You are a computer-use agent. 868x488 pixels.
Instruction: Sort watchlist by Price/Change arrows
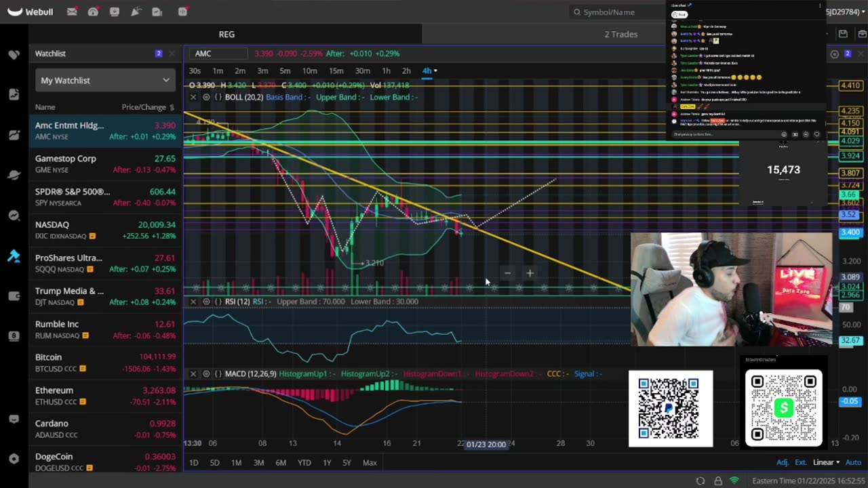coord(172,107)
